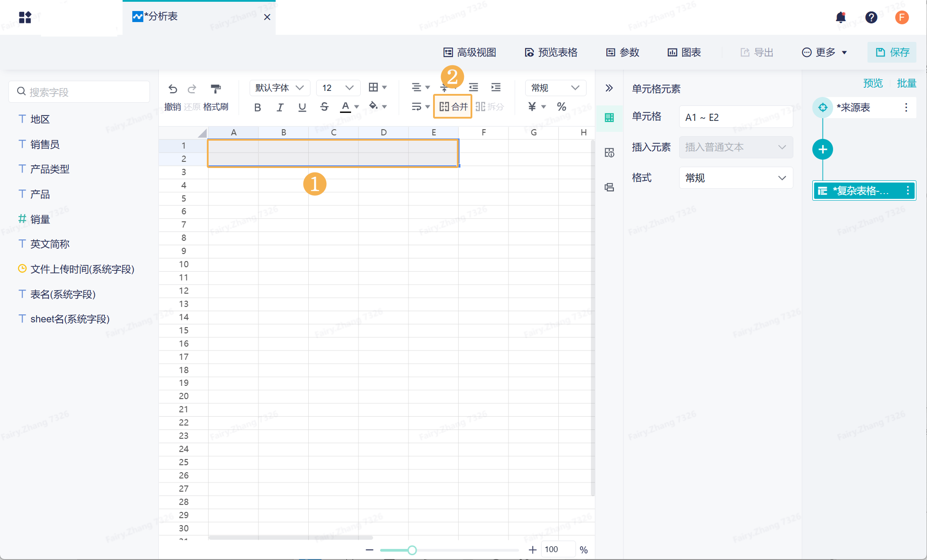Toggle italic formatting

coord(280,107)
